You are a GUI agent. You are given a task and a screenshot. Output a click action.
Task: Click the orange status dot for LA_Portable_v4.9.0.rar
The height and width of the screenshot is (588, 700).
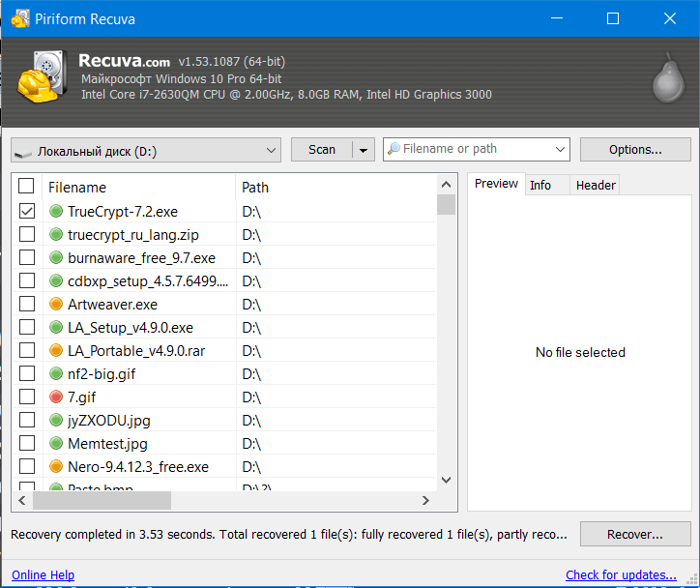click(x=56, y=350)
